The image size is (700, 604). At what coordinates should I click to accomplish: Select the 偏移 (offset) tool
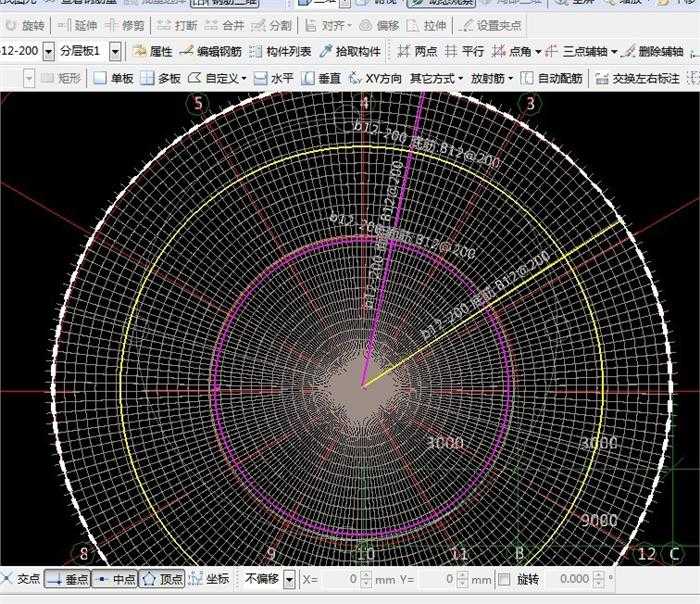[x=379, y=26]
